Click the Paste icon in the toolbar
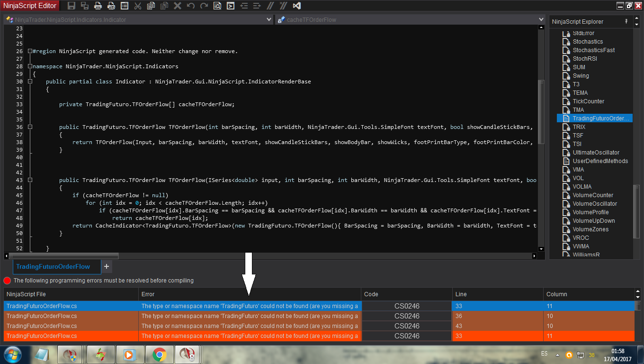The image size is (644, 364). tap(164, 6)
